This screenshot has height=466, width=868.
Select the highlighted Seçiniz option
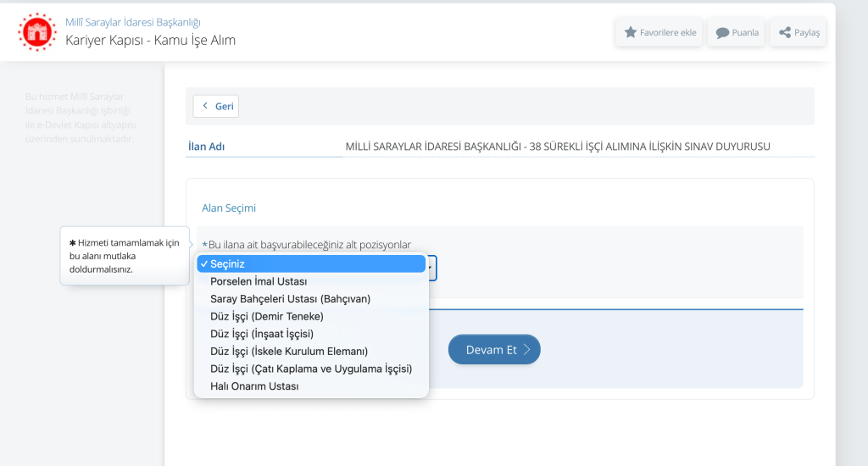point(311,264)
